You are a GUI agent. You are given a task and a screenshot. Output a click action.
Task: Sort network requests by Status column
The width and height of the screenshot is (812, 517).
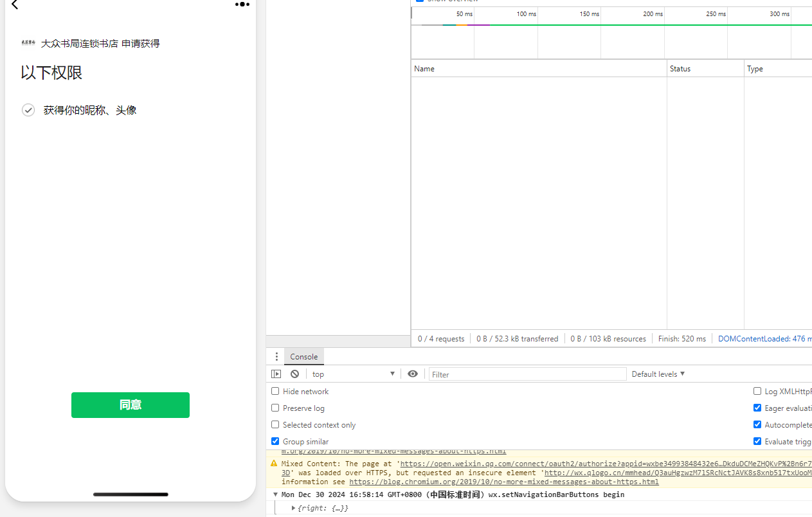coord(705,69)
